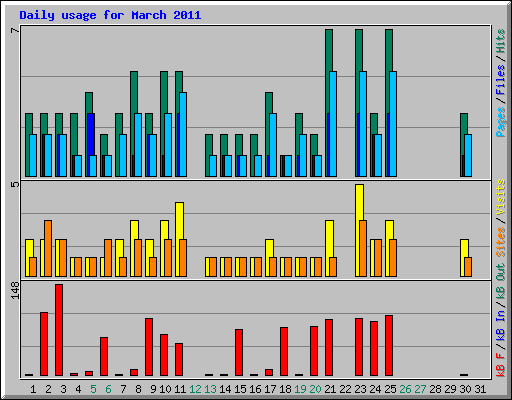512x400 pixels.
Task: Click day label 25 on x-axis
Action: 390,389
